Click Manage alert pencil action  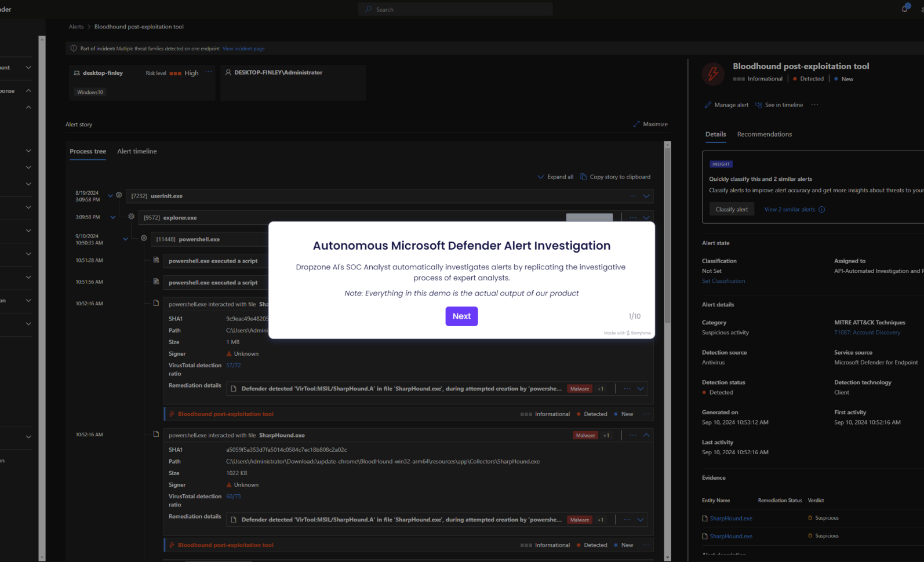(726, 105)
